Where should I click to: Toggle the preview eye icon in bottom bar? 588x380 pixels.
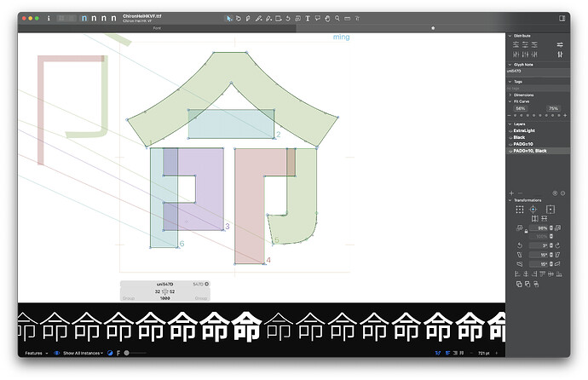57,353
